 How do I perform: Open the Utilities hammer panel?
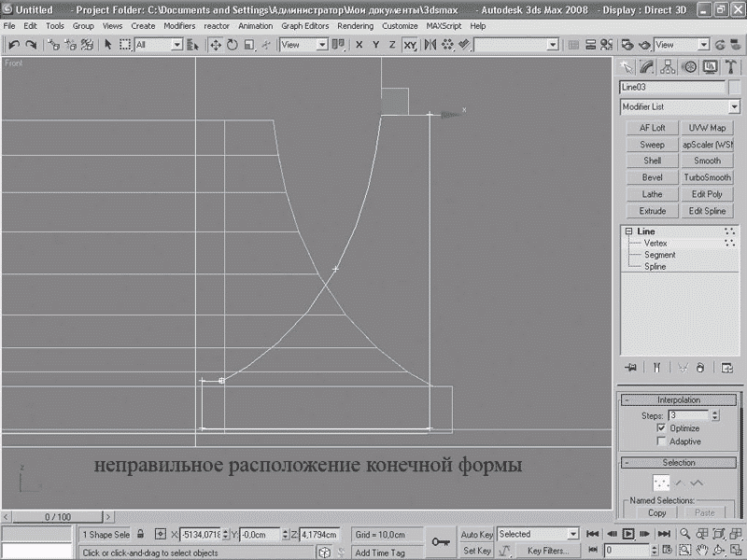point(731,66)
